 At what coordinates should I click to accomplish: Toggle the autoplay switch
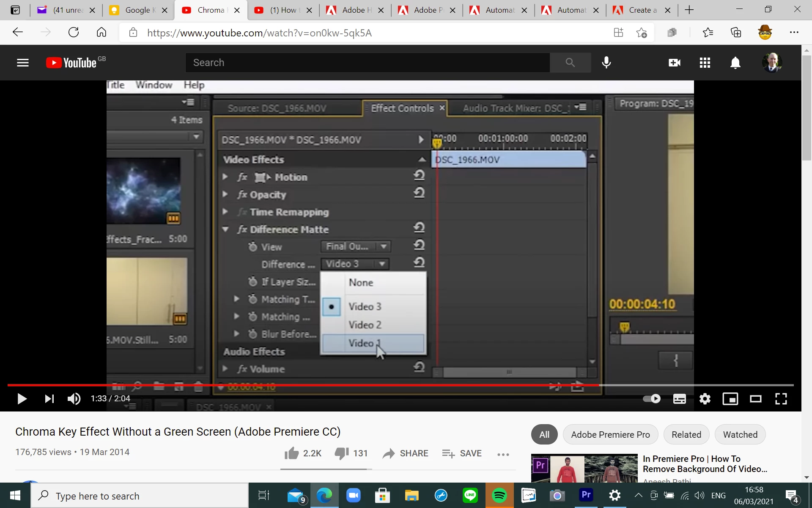[x=652, y=399]
